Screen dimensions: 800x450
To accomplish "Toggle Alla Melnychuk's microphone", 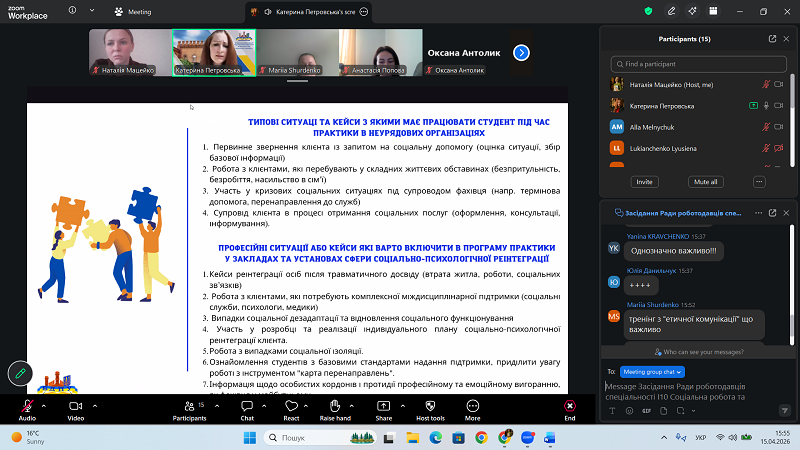I will (x=766, y=127).
